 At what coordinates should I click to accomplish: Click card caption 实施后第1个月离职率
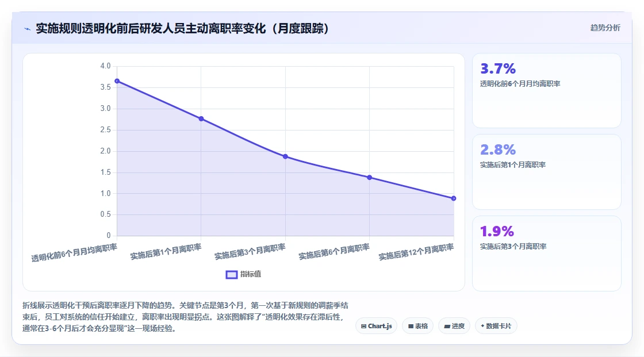coord(512,165)
